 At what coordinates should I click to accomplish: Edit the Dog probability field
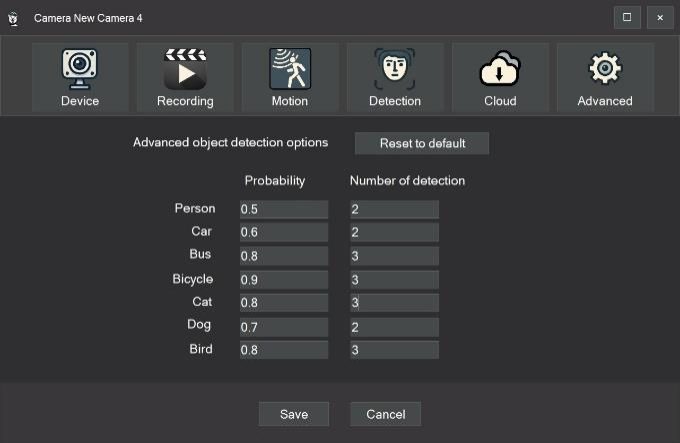[284, 327]
